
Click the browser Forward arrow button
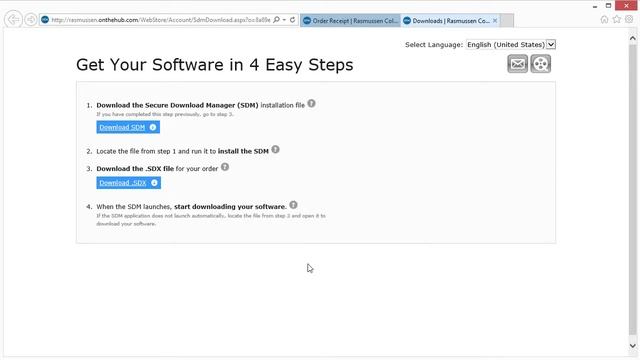pos(31,19)
